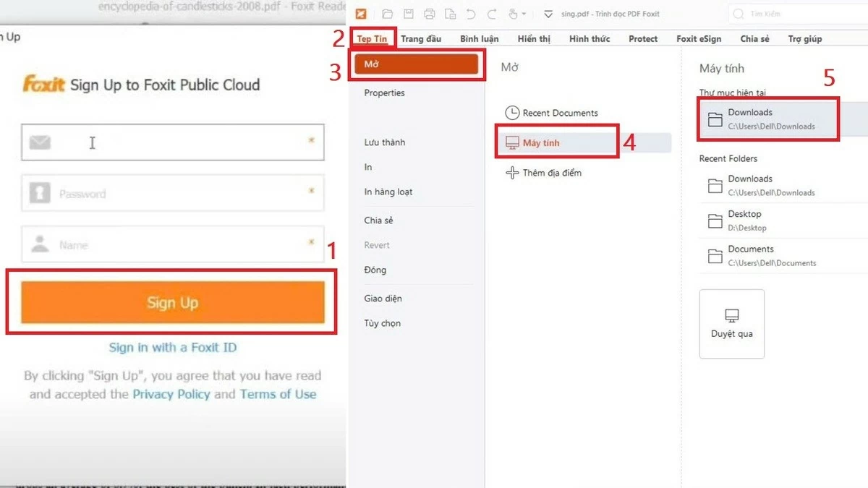The height and width of the screenshot is (488, 868).
Task: Select the Recent Documents clock icon
Action: (514, 113)
